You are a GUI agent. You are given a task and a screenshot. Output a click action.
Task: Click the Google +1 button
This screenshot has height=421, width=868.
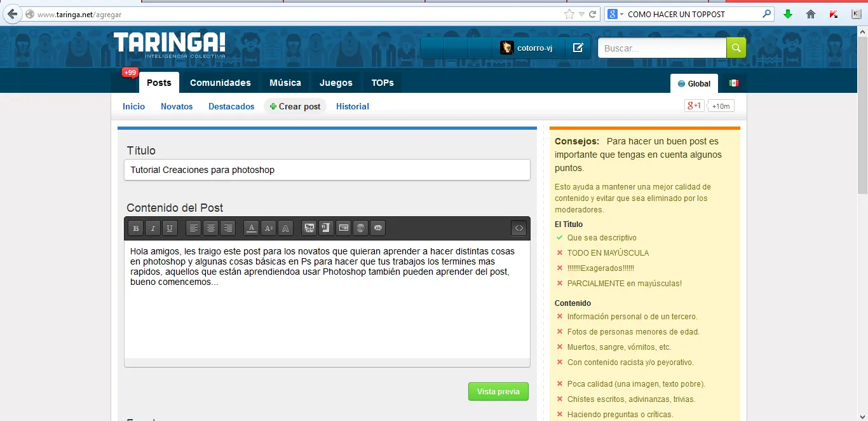click(x=694, y=106)
